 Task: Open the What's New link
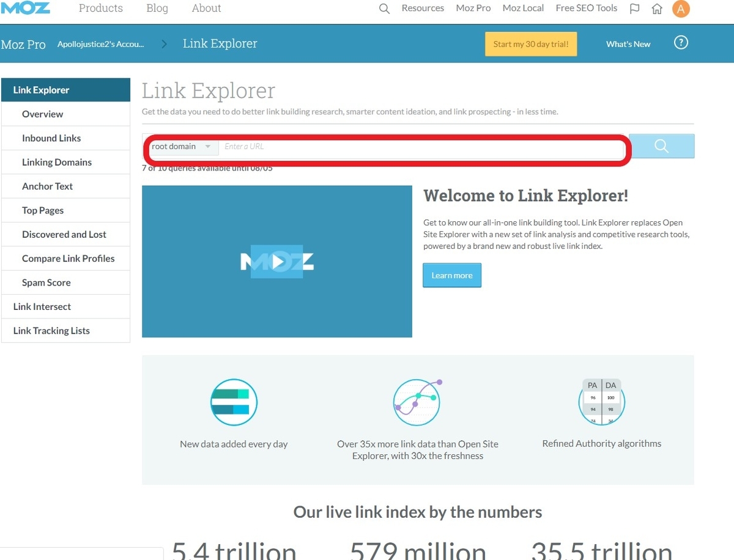628,44
